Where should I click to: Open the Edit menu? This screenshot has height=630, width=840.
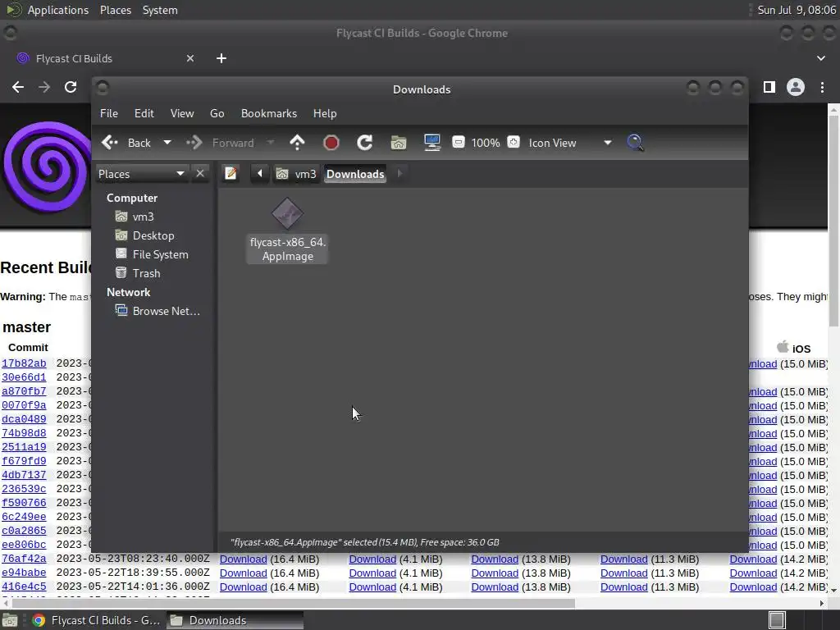144,113
